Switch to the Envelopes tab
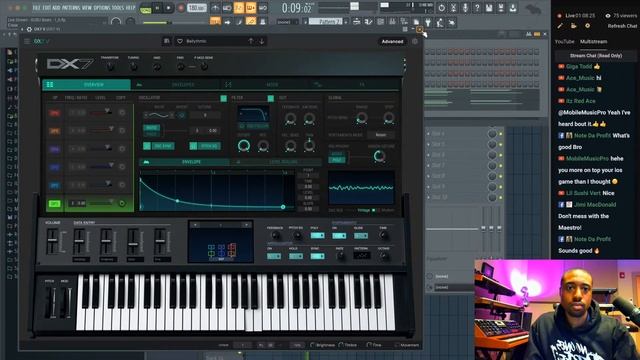The width and height of the screenshot is (640, 360). click(176, 84)
